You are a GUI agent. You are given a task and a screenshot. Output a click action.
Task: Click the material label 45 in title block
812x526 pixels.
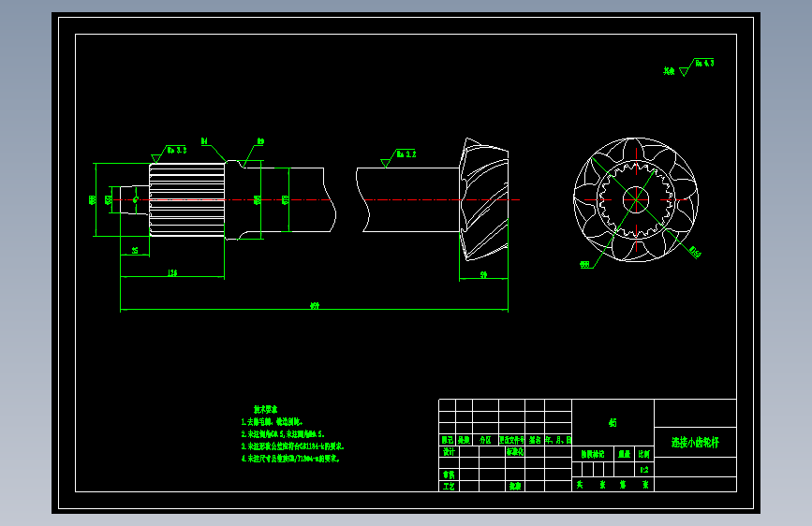coord(613,422)
